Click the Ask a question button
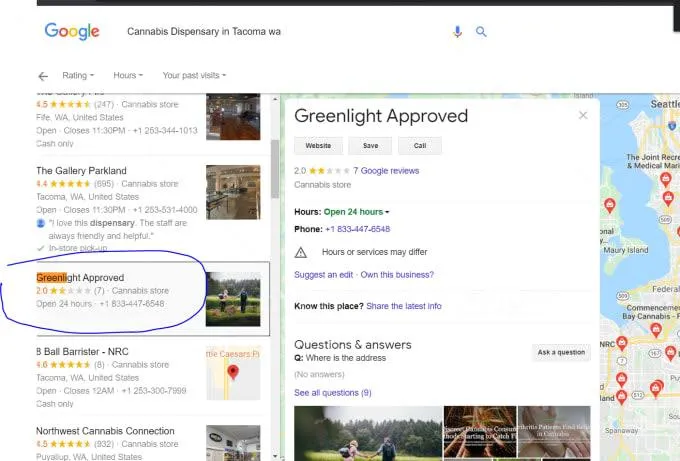The width and height of the screenshot is (680, 461). (x=561, y=353)
